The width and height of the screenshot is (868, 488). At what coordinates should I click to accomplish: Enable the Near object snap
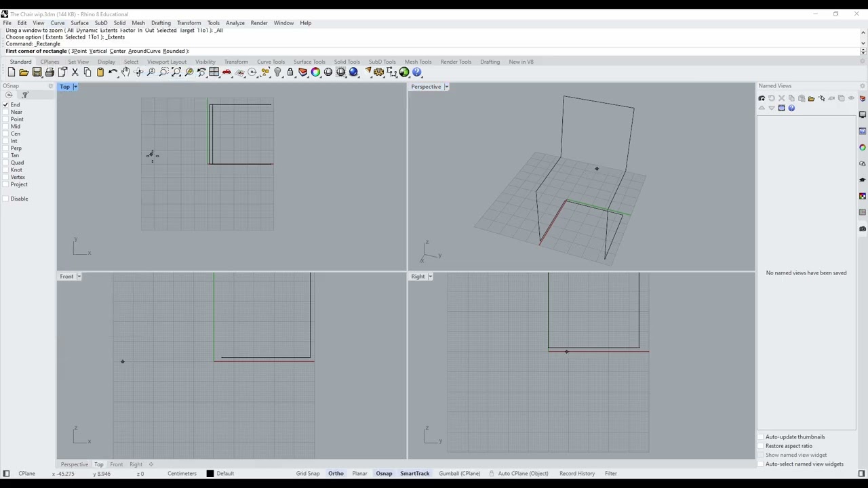click(5, 112)
